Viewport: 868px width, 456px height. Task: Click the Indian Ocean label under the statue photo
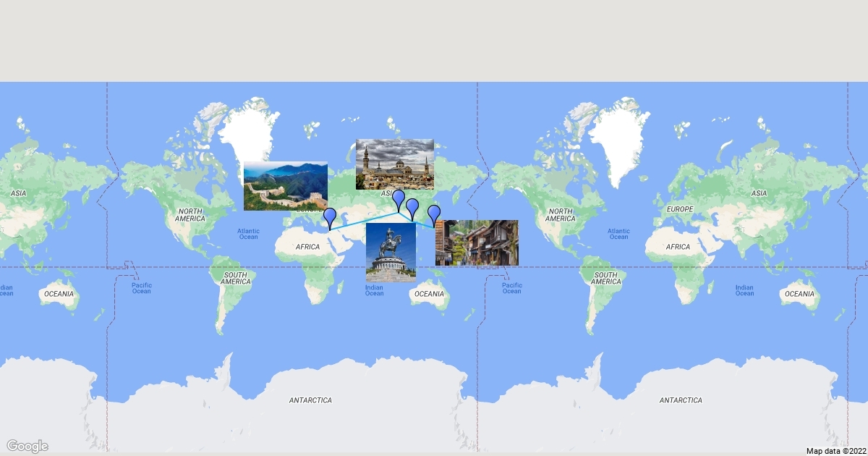pyautogui.click(x=374, y=290)
